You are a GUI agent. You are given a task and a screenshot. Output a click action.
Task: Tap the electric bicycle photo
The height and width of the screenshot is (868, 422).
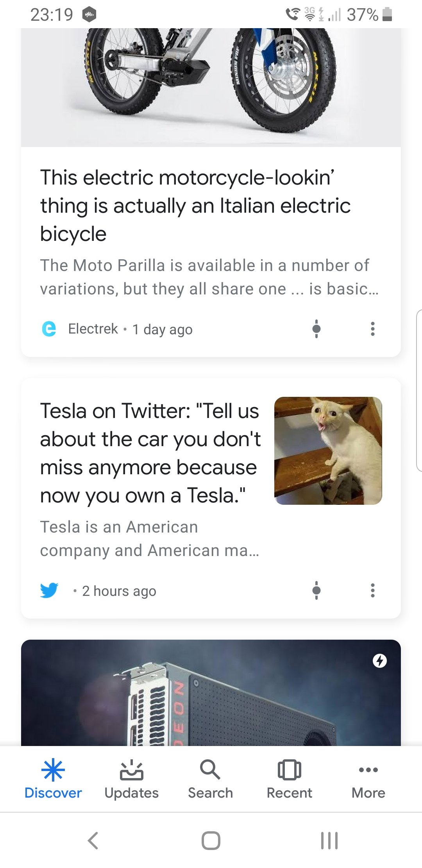click(x=211, y=86)
